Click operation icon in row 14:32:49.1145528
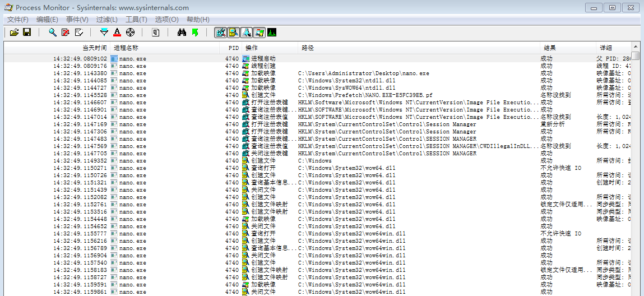Viewport: 644px width, 296px height. (x=246, y=95)
